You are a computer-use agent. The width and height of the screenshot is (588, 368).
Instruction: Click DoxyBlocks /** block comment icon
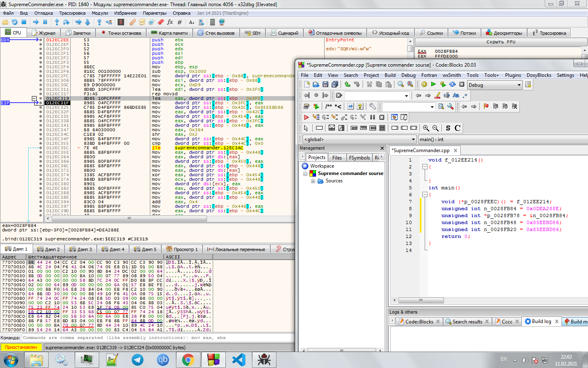coord(329,106)
